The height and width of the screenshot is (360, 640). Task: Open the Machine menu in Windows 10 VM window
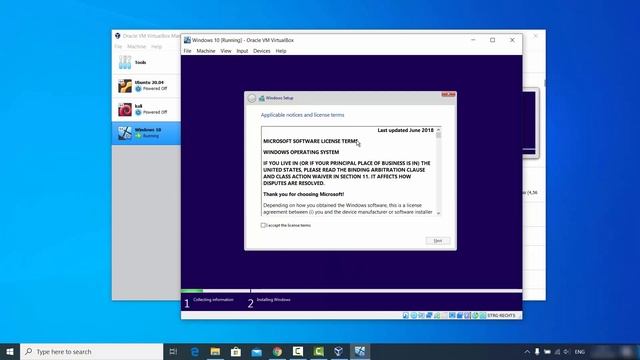206,51
